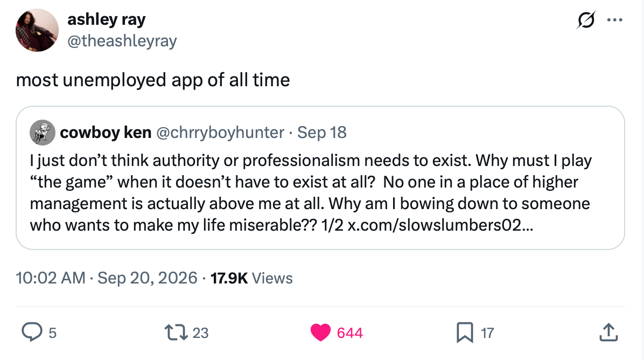Open the quoted tweet body text

point(311,193)
